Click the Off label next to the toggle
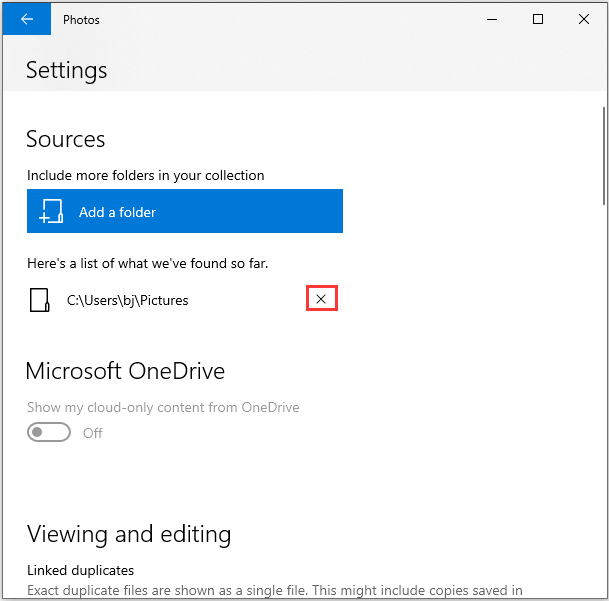Screen dimensions: 609x601 [93, 433]
